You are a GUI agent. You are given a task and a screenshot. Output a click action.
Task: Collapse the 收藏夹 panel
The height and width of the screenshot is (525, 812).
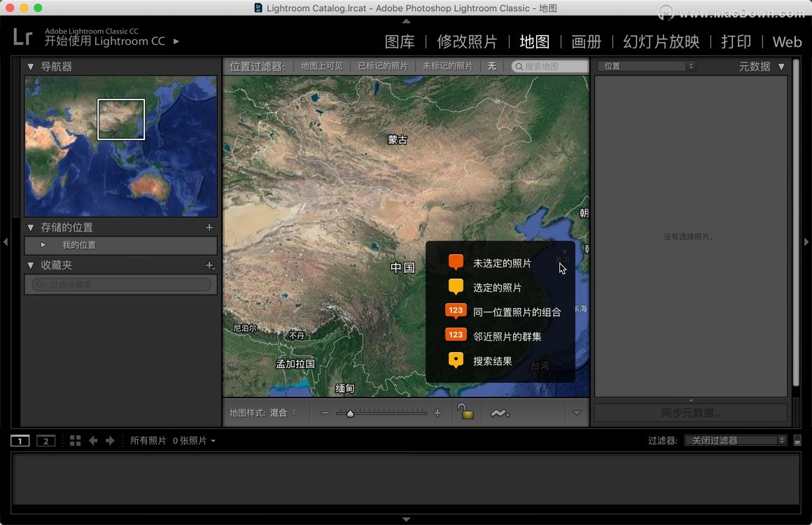pos(31,265)
